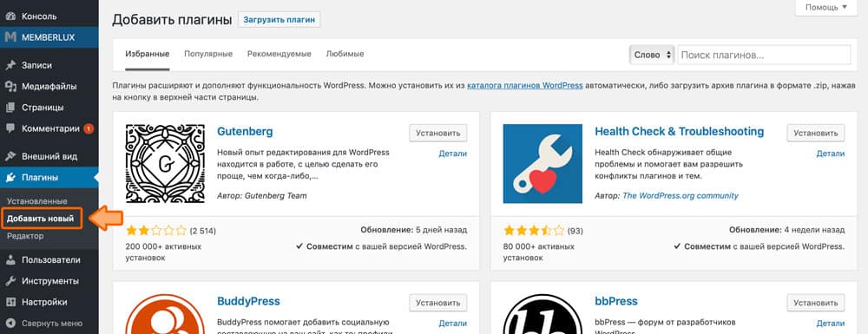This screenshot has height=334, width=868.
Task: Click the bbPress plugin logo
Action: pyautogui.click(x=542, y=314)
